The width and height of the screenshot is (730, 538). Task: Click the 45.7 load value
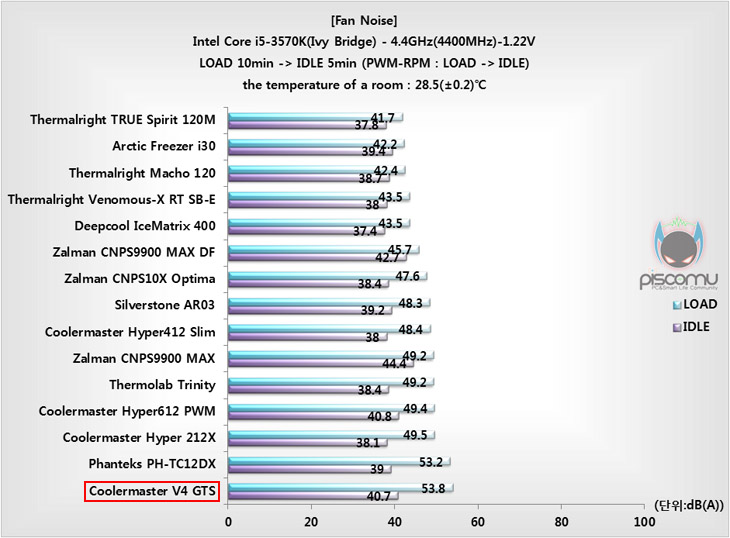399,250
